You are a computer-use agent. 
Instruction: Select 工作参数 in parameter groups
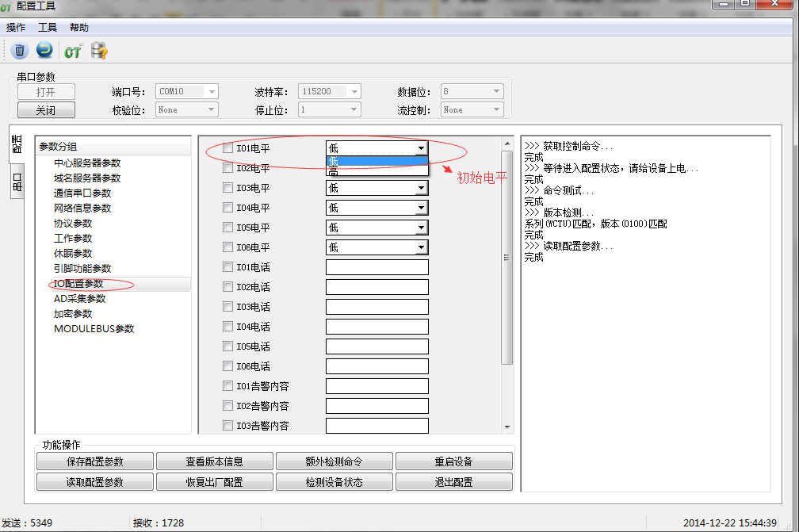tap(73, 239)
